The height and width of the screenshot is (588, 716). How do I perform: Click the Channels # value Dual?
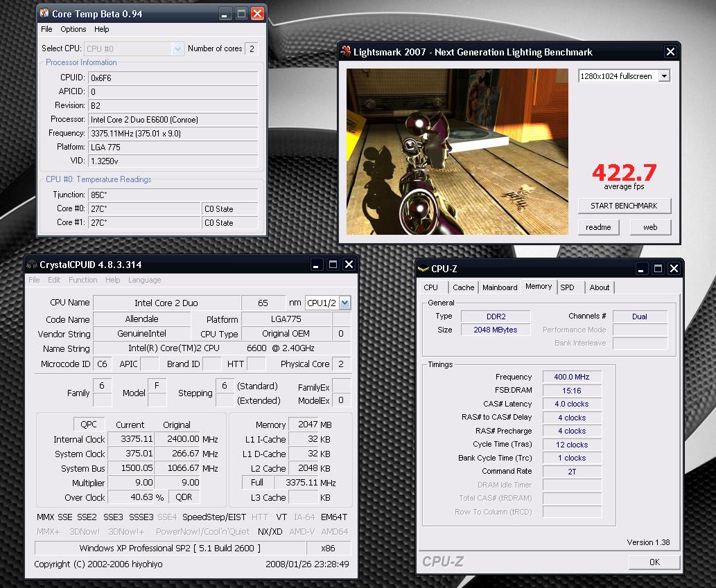[x=640, y=316]
